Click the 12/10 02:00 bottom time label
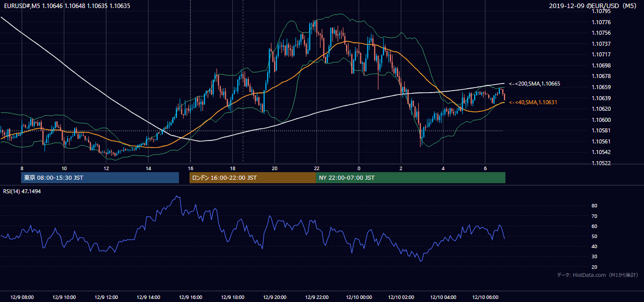The image size is (644, 302). tap(401, 297)
